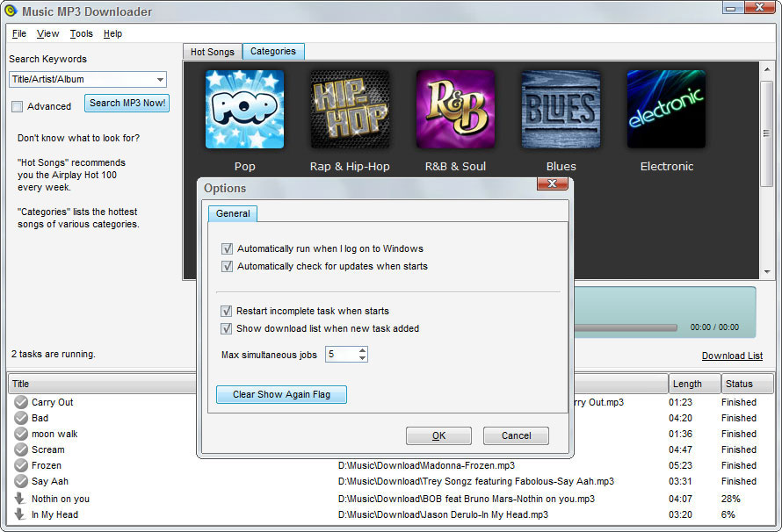Toggle Automatically run when I log on to Windows
This screenshot has width=782, height=532.
pyautogui.click(x=227, y=248)
